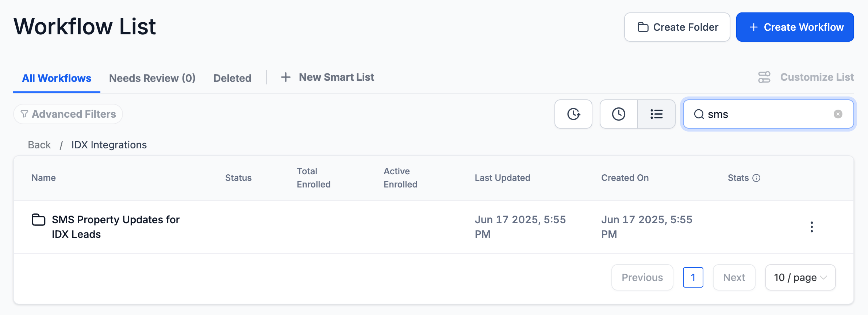Click the Create Folder button
Viewport: 868px width, 315px height.
coord(677,27)
